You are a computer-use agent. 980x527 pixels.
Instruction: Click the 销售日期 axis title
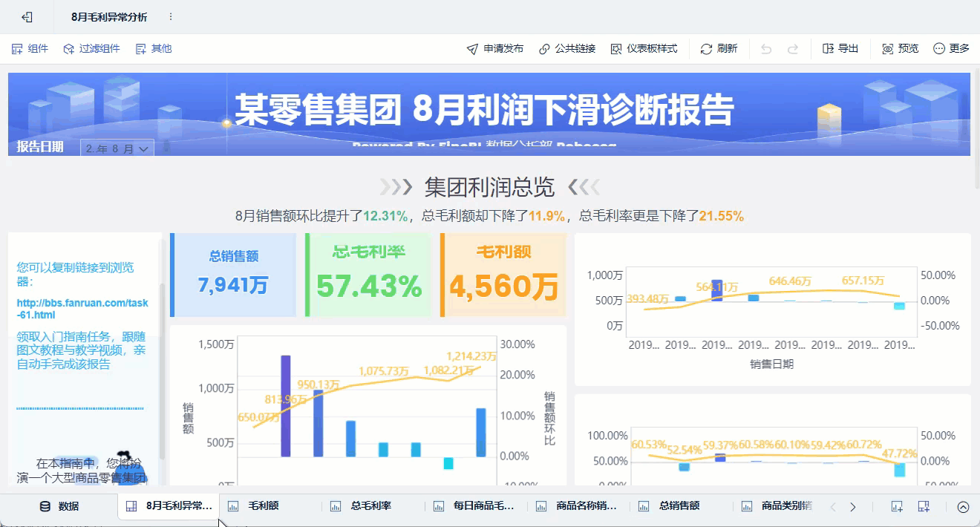coord(771,364)
